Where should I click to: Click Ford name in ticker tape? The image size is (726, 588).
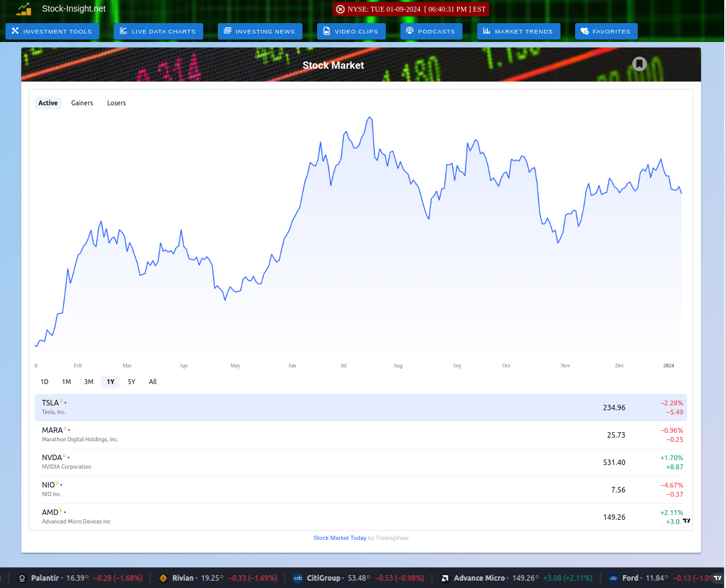[630, 578]
